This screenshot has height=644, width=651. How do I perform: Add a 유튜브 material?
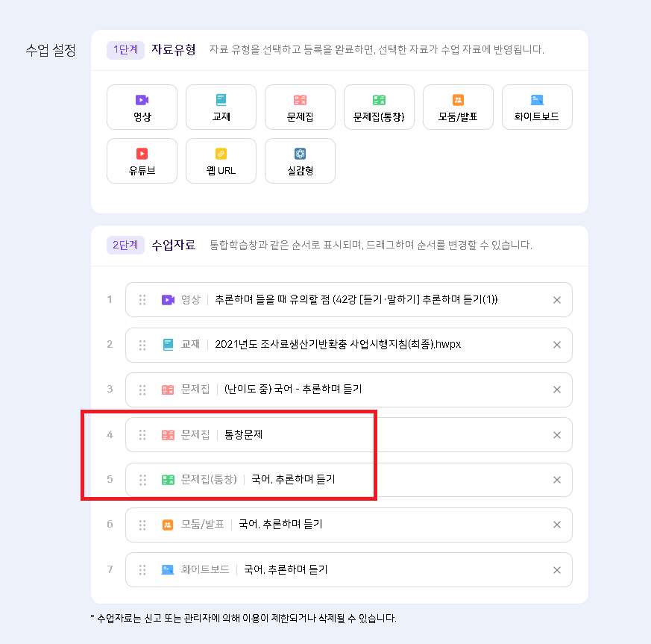pyautogui.click(x=142, y=161)
